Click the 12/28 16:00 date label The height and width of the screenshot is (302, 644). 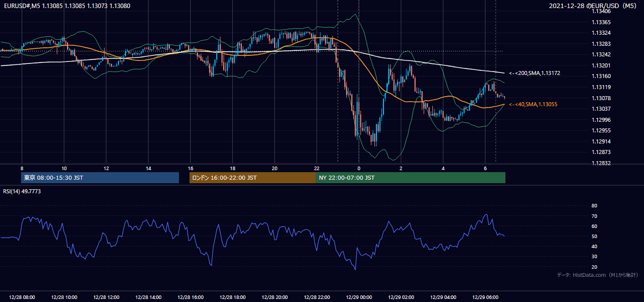pos(190,297)
